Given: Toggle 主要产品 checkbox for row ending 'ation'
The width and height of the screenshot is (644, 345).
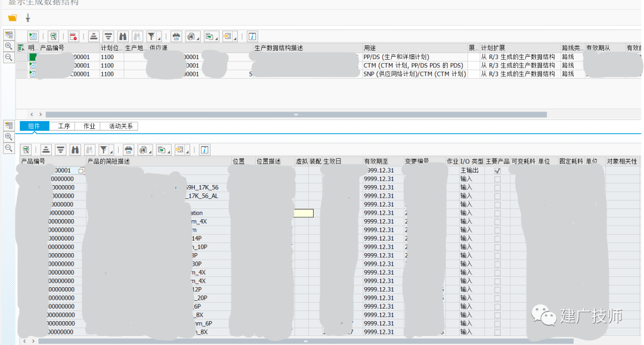Looking at the screenshot, I should pyautogui.click(x=497, y=213).
